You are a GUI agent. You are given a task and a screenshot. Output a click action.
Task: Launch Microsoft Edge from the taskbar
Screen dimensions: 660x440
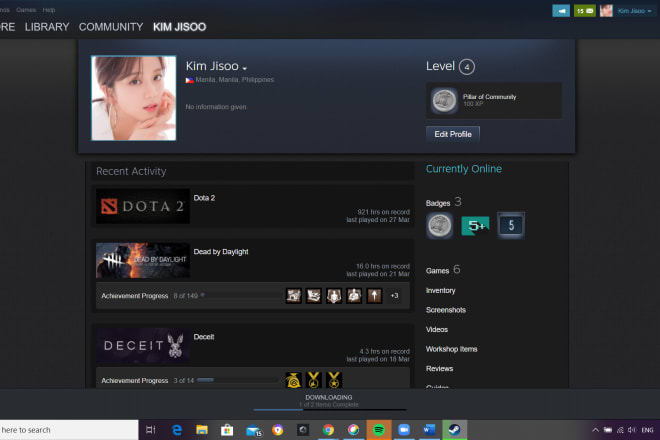coord(177,430)
